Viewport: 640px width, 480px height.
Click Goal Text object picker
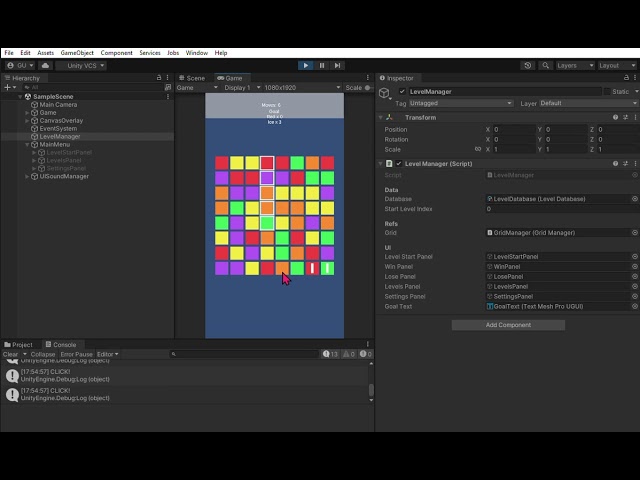click(635, 307)
